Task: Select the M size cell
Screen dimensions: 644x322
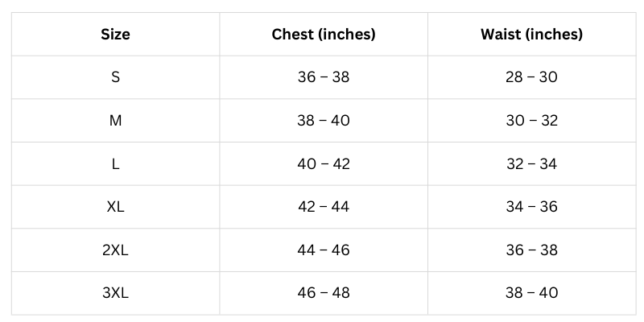Action: tap(115, 121)
